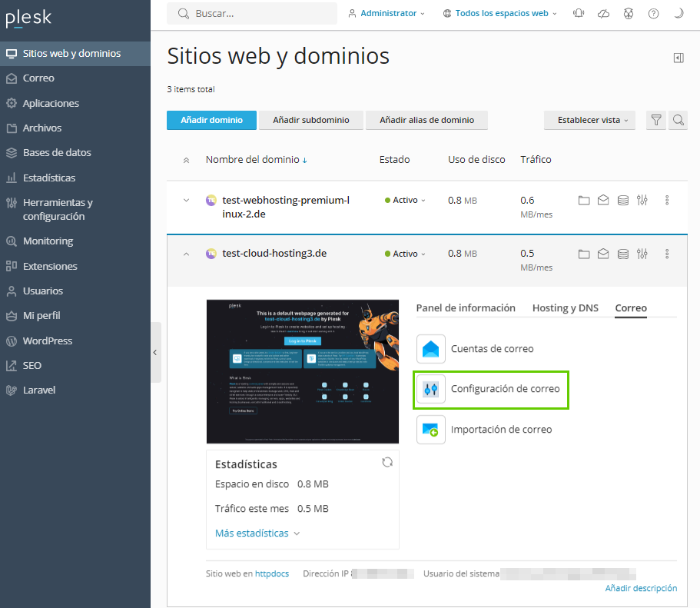
Task: Click the website preview thumbnail
Action: pos(303,371)
